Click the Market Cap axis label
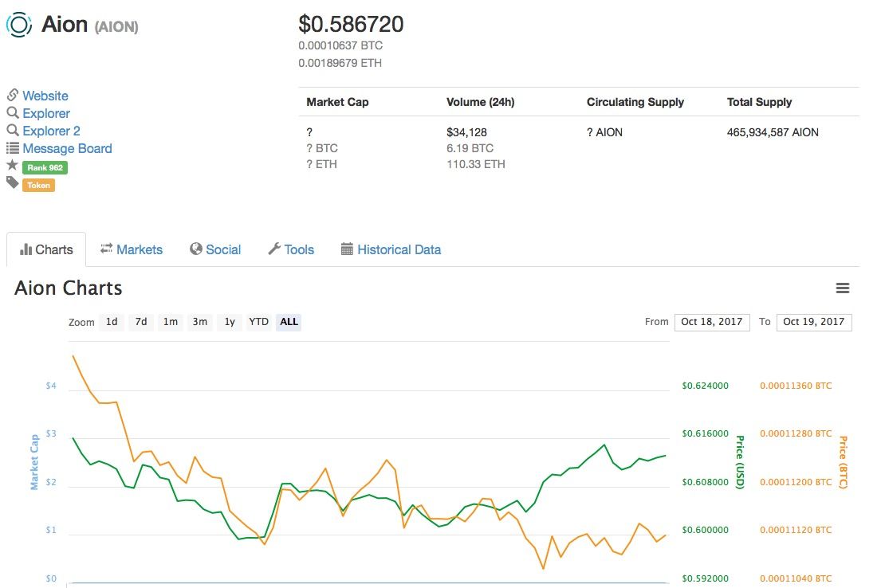 tap(34, 462)
